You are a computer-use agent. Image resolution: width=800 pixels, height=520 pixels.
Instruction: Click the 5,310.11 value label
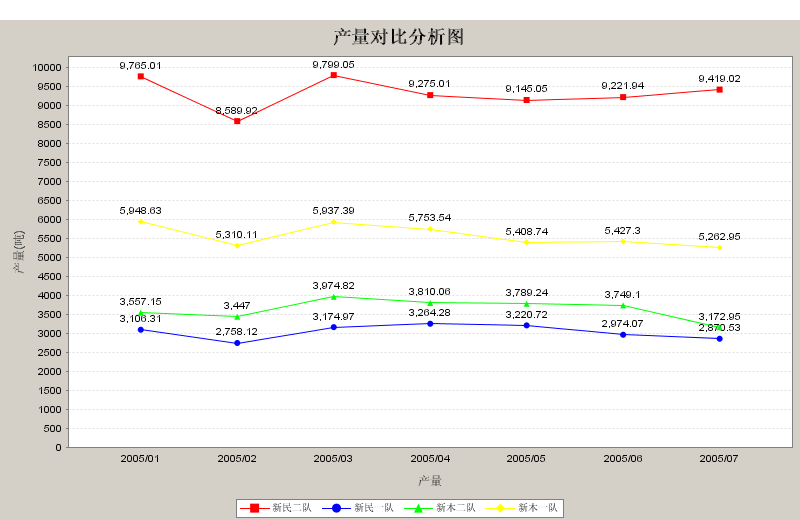tap(237, 234)
